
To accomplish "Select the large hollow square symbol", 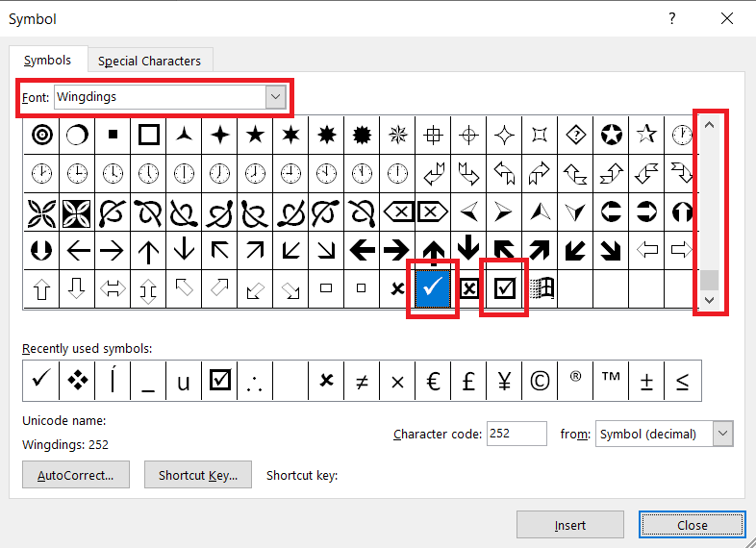I will 148,135.
